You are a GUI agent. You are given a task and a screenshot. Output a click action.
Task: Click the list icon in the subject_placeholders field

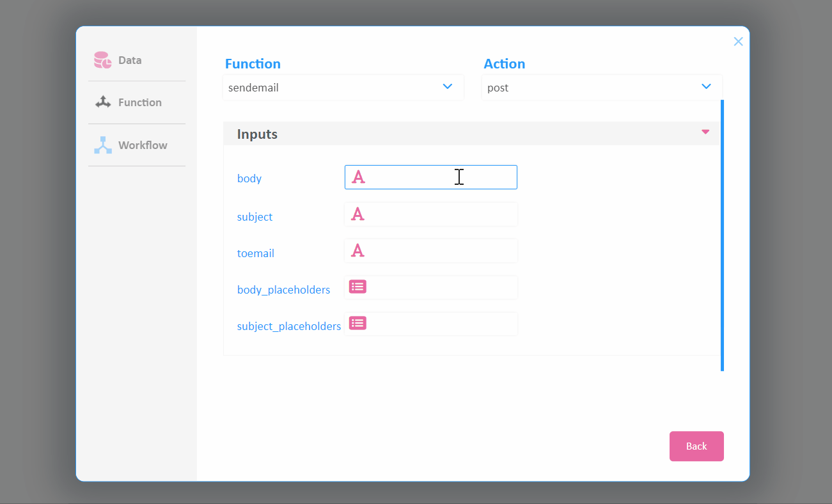357,323
